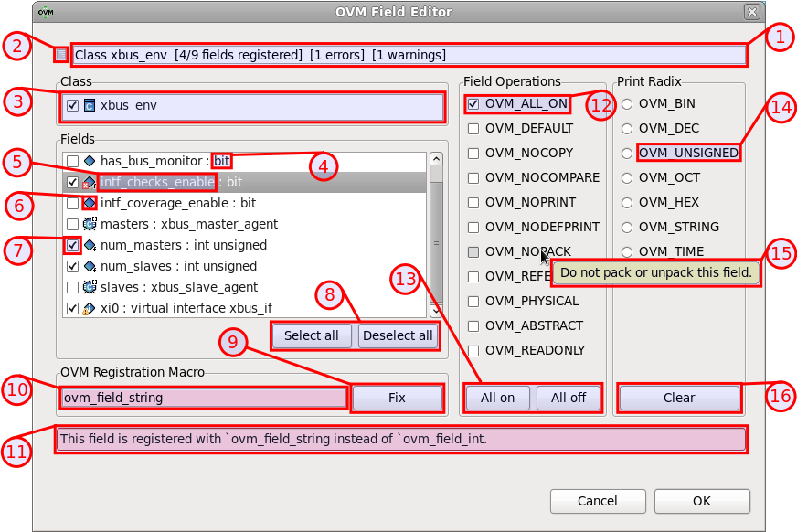Select the OVM_HEX print radix

coord(626,202)
